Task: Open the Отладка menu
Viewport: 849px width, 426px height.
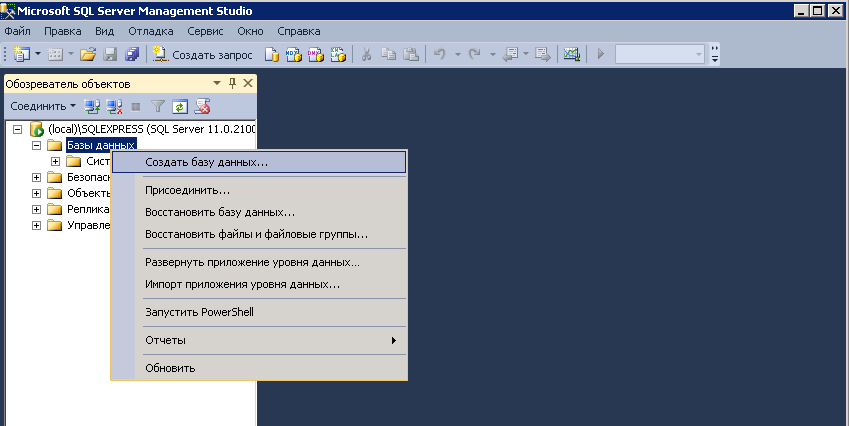Action: pos(151,31)
